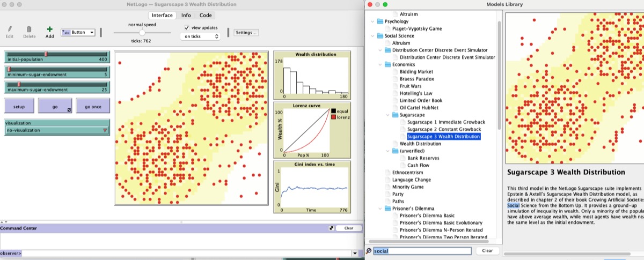Click the Settings... button
This screenshot has height=260, width=644.
pyautogui.click(x=246, y=33)
